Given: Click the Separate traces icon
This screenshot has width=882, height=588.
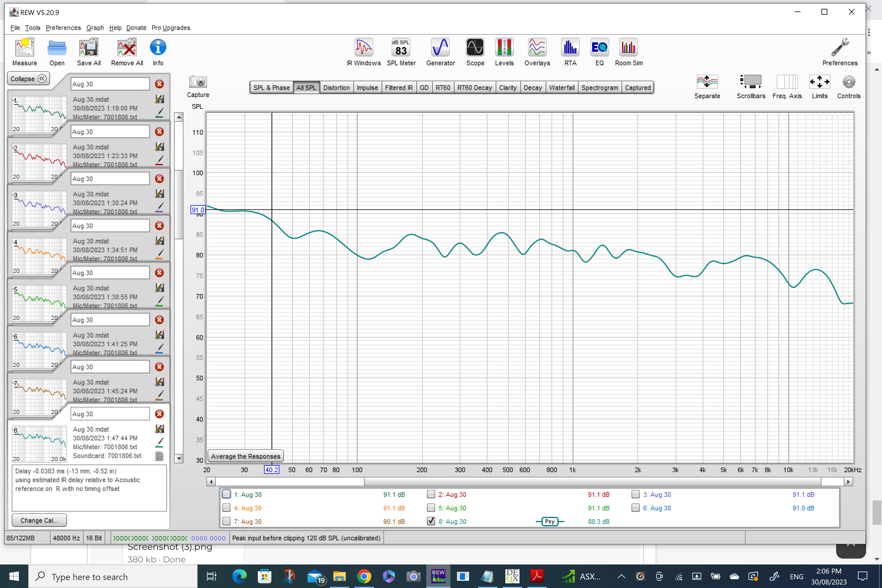Looking at the screenshot, I should pyautogui.click(x=707, y=87).
